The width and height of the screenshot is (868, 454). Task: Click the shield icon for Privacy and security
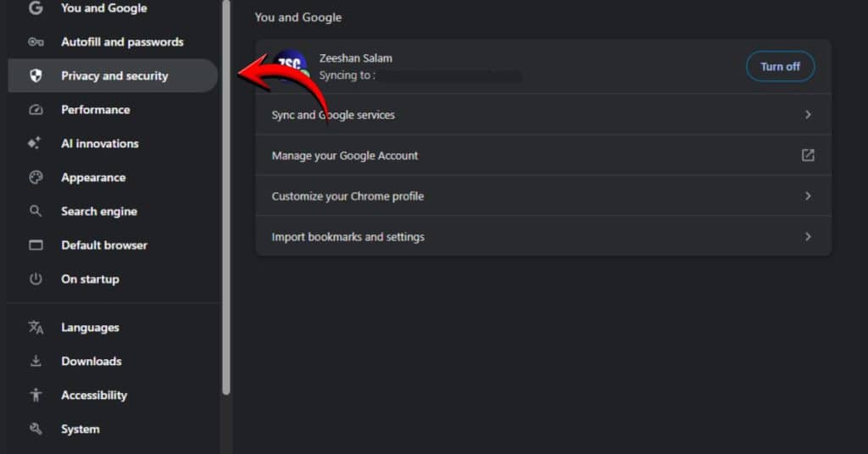pos(36,76)
